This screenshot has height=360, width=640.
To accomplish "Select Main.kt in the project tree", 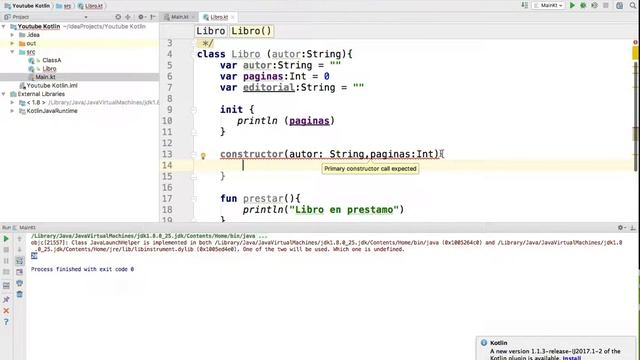I will 45,77.
